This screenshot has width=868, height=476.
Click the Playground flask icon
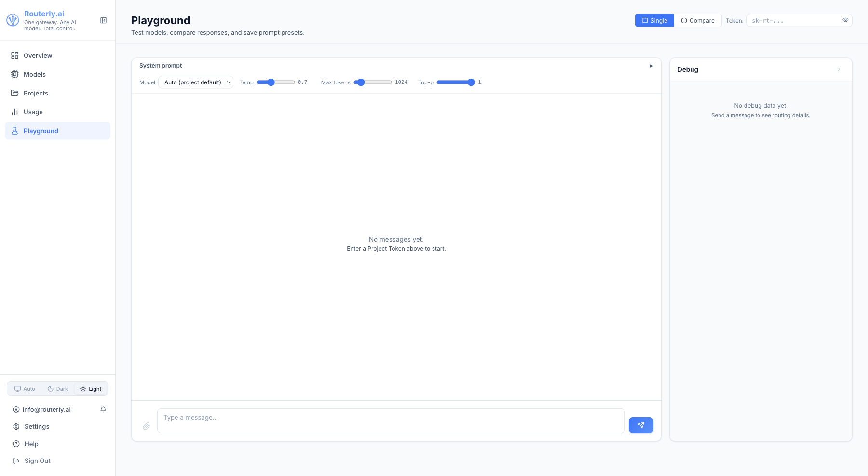pos(15,131)
